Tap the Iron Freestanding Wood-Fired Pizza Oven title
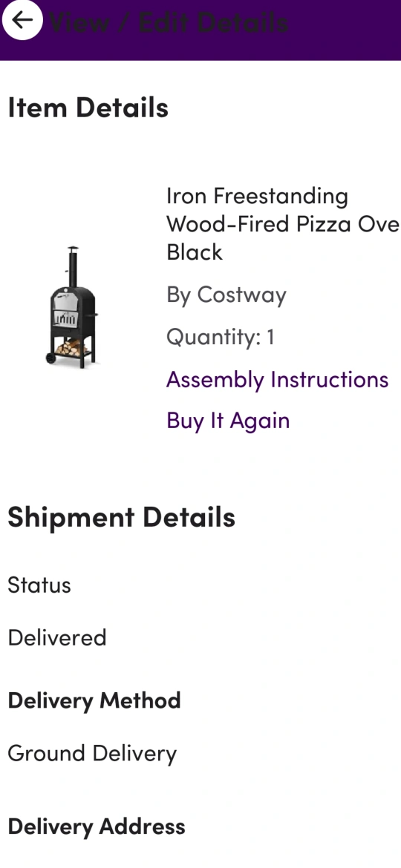The width and height of the screenshot is (401, 868). pos(283,223)
